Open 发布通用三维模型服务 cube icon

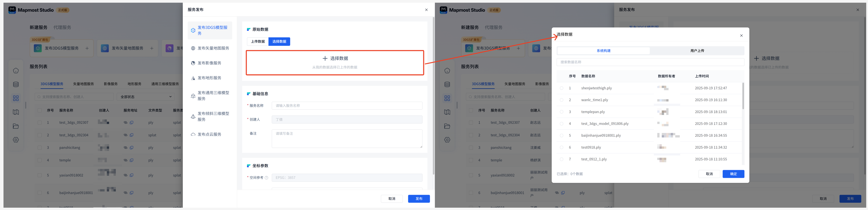(193, 96)
